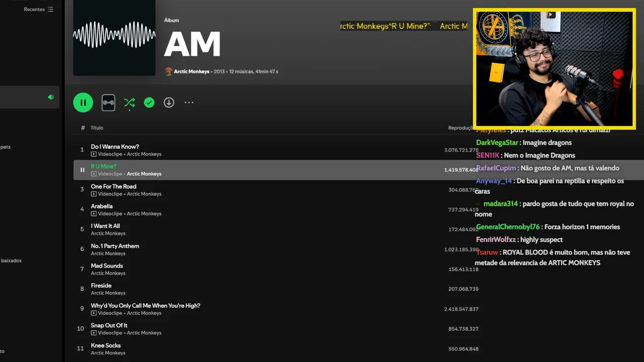Image resolution: width=644 pixels, height=362 pixels.
Task: Click Videoclipe icon under Why'd You Only Call Me
Action: (x=94, y=313)
